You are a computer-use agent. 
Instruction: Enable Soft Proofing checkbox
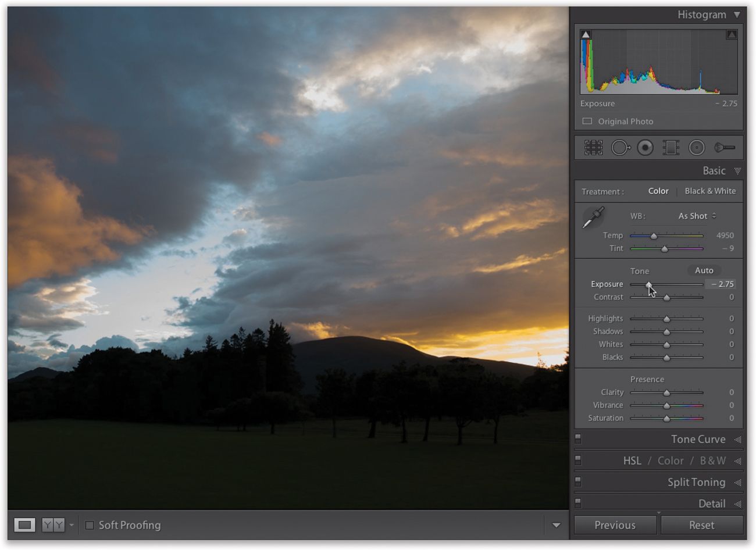90,525
